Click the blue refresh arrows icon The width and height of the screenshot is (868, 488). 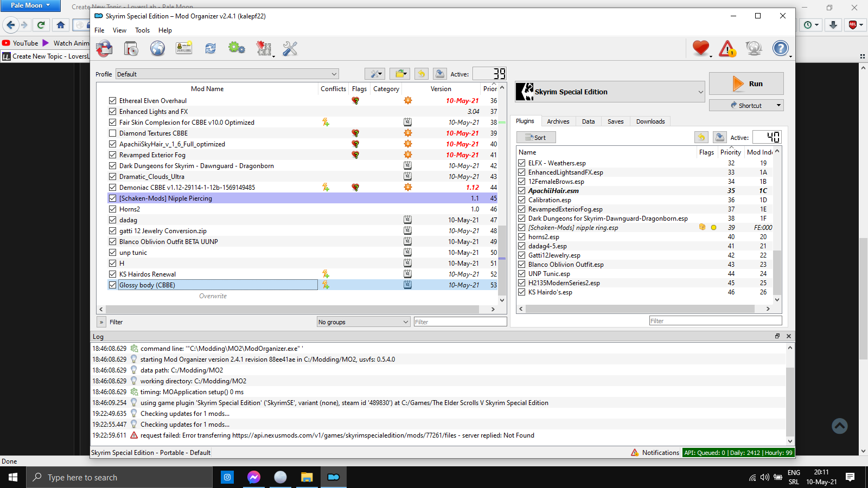(x=210, y=49)
